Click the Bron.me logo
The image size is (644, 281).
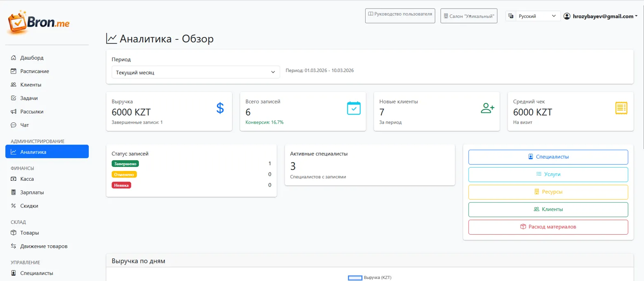point(39,23)
